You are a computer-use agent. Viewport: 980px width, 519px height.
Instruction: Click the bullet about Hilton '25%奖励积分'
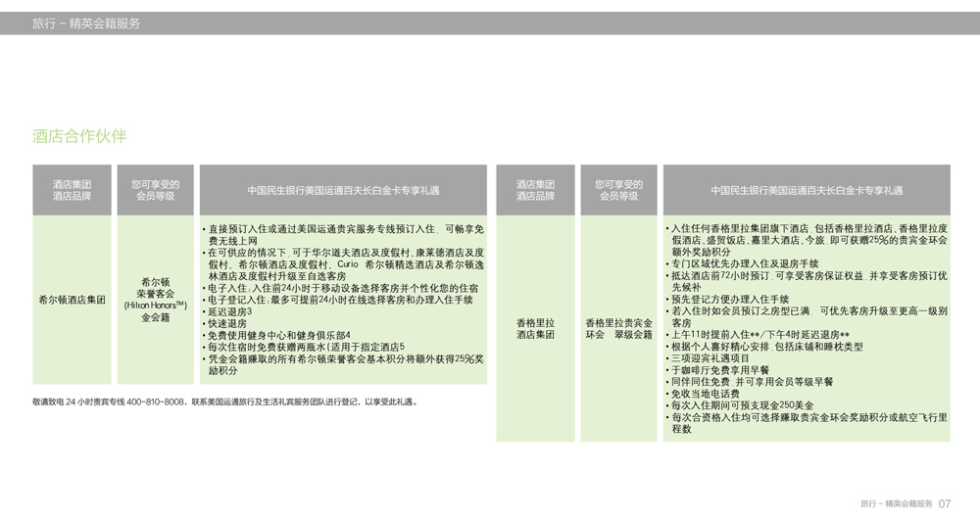coord(343,364)
